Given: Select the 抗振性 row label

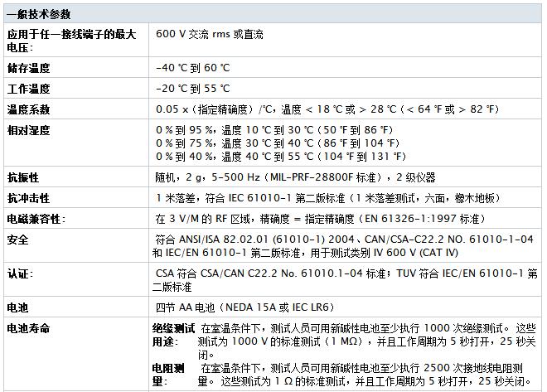Looking at the screenshot, I should pos(23,177).
